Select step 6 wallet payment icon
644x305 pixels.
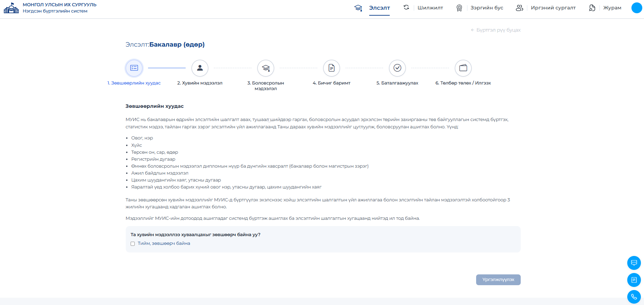point(463,68)
